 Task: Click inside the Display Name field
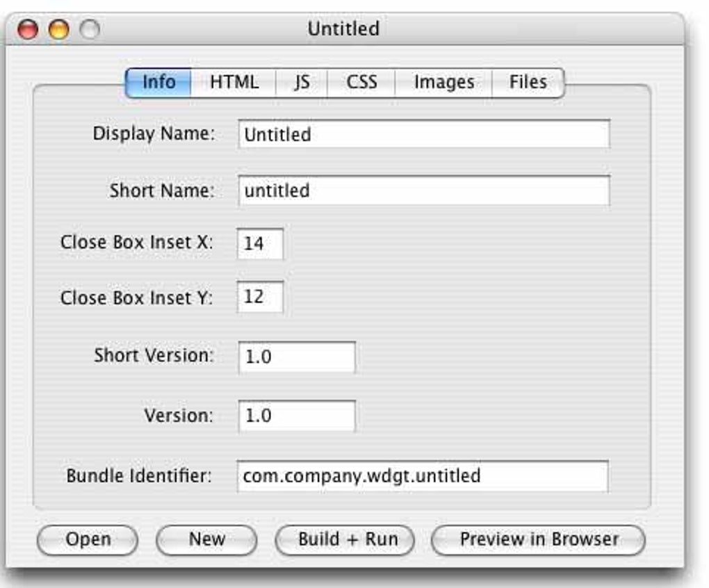coord(424,133)
